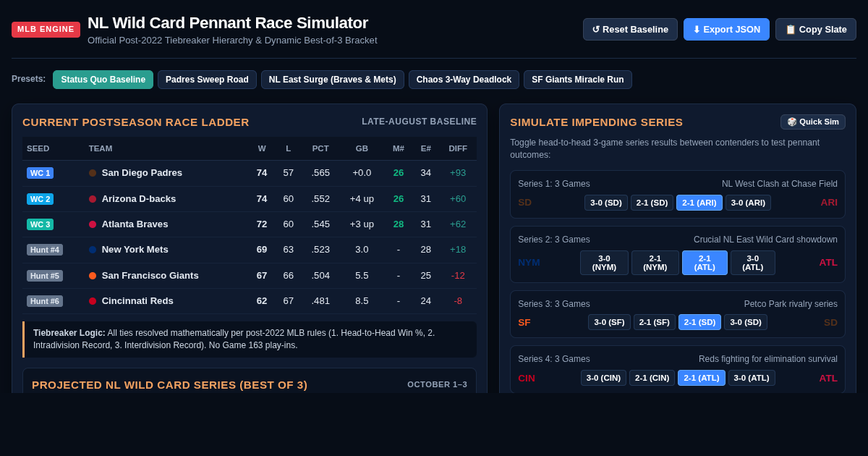868x456 pixels.
Task: Click the MLB ENGINE badge
Action: coord(46,30)
